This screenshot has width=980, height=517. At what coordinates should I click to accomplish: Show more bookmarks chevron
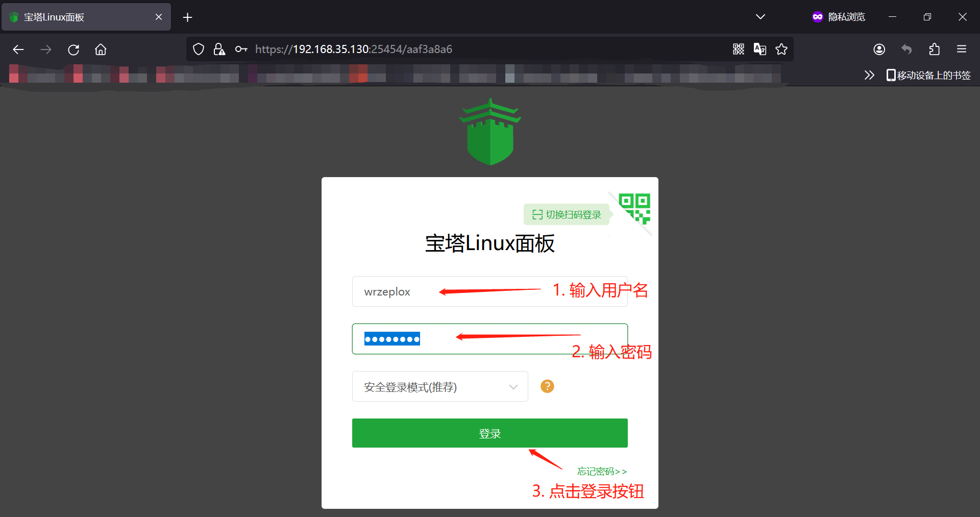pos(869,75)
